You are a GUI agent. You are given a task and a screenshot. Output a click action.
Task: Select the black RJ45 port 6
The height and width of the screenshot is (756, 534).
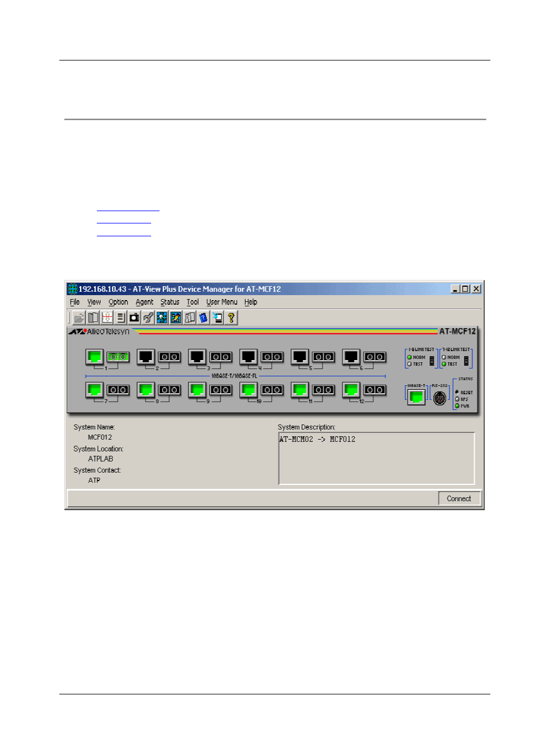(351, 357)
